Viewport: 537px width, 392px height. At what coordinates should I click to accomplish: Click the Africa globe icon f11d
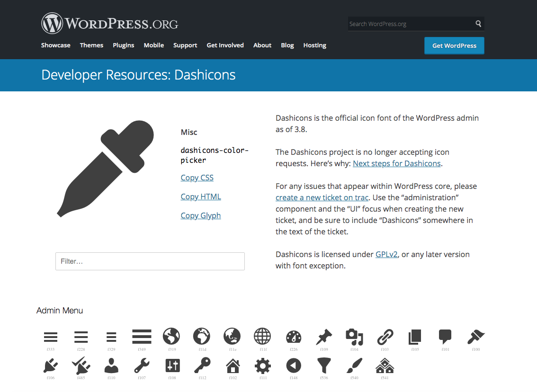202,336
